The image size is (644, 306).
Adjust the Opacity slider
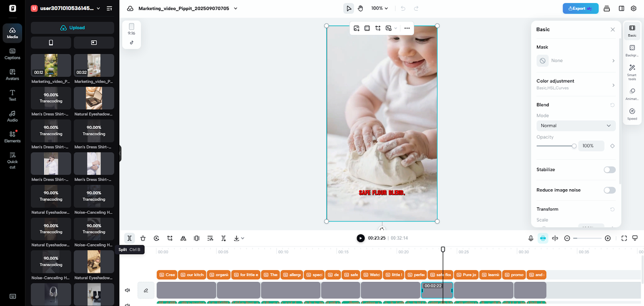click(574, 146)
